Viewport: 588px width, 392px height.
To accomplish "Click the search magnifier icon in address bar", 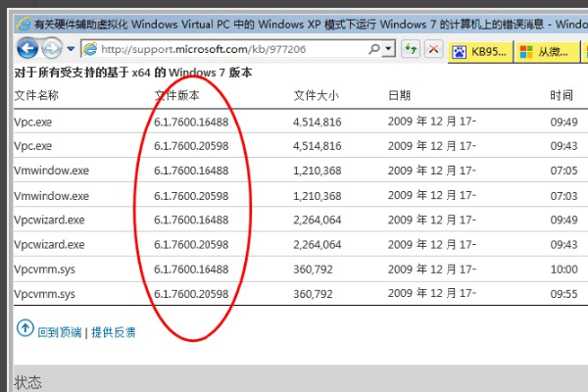I will click(x=374, y=49).
